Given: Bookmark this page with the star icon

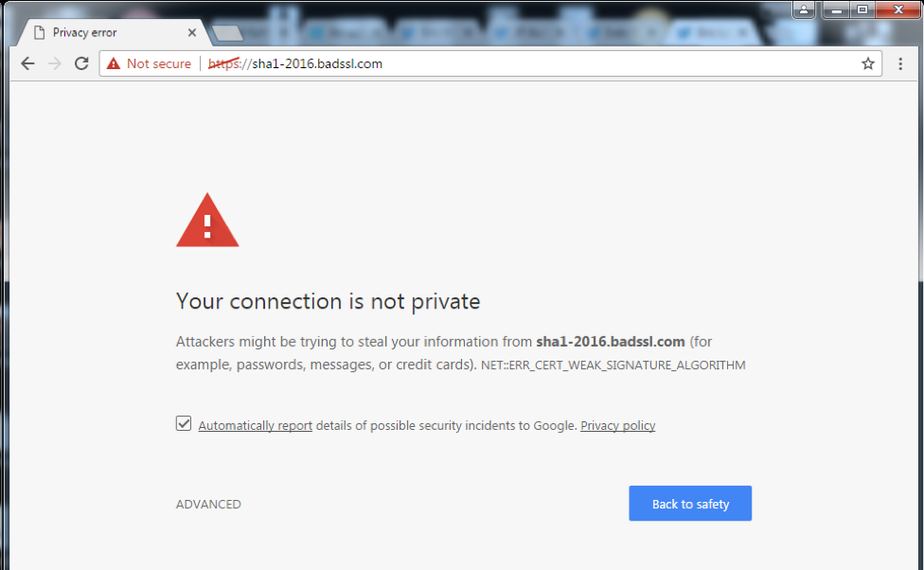Looking at the screenshot, I should [x=867, y=63].
